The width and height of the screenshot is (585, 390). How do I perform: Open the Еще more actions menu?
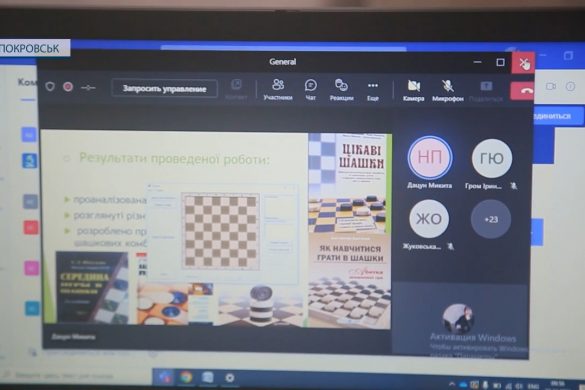point(373,91)
